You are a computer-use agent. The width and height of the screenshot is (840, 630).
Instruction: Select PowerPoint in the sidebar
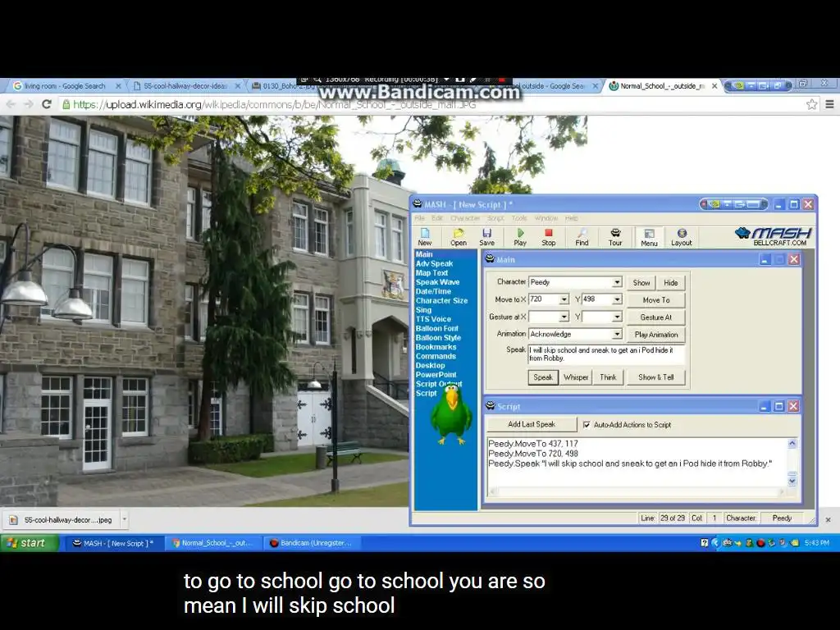point(436,374)
